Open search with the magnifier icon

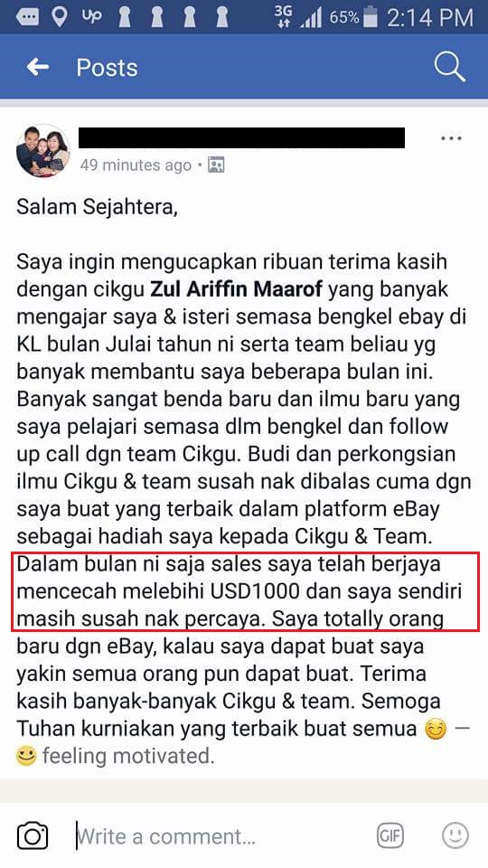(x=449, y=68)
